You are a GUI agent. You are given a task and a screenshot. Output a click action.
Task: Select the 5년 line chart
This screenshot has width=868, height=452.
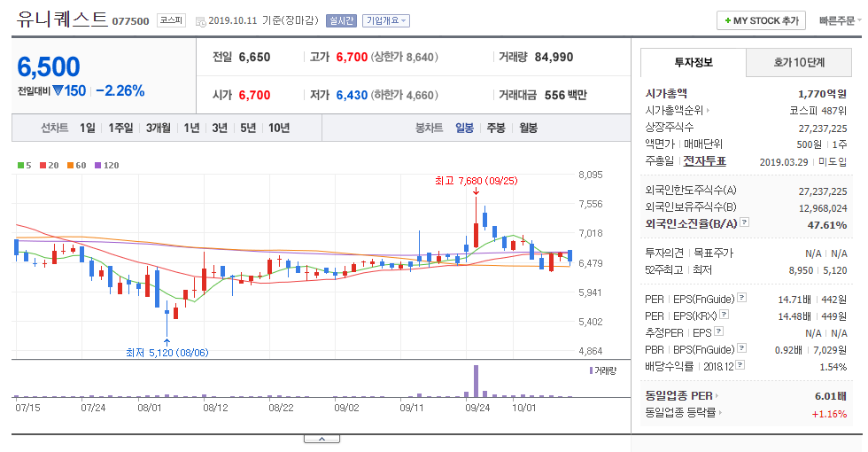coord(248,128)
